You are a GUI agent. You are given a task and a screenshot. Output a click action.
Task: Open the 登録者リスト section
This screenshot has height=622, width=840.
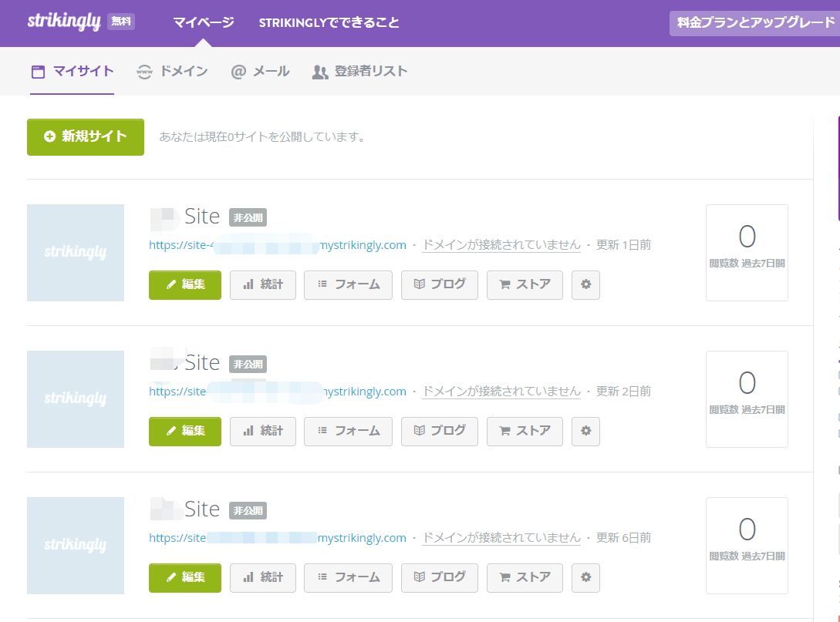click(x=359, y=70)
